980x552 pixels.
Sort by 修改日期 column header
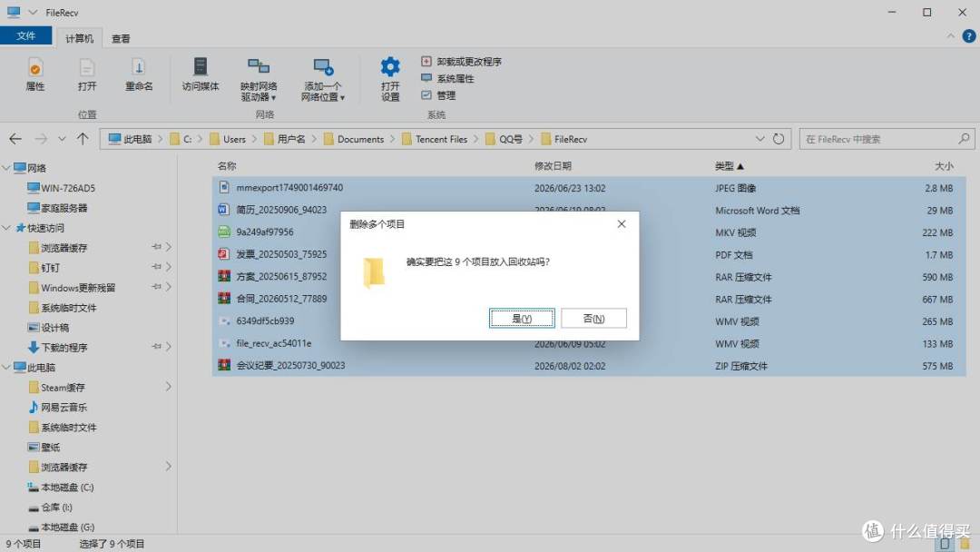pyautogui.click(x=553, y=165)
